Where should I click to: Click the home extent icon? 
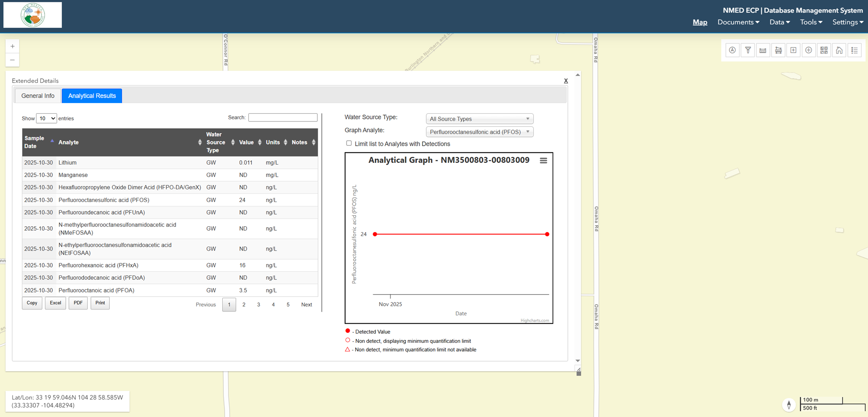pyautogui.click(x=839, y=50)
